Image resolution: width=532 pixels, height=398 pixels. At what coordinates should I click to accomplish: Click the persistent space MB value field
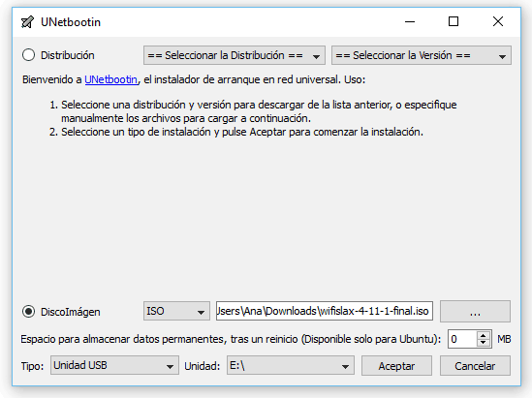[462, 339]
